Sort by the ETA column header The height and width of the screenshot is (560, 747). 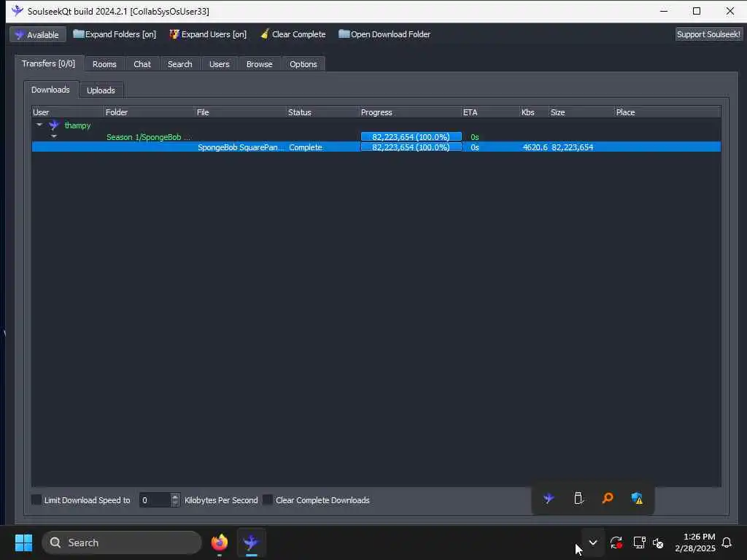coord(491,112)
